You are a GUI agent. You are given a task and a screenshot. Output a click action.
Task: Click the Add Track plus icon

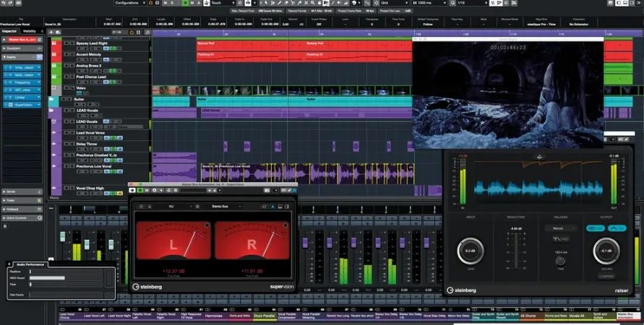(51, 32)
